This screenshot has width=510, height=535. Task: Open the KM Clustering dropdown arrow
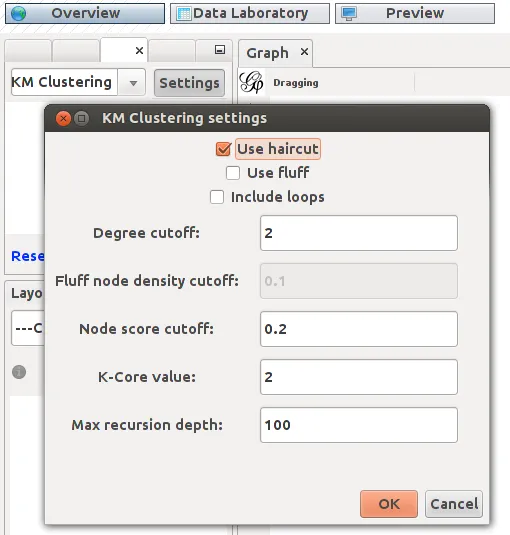(x=133, y=83)
